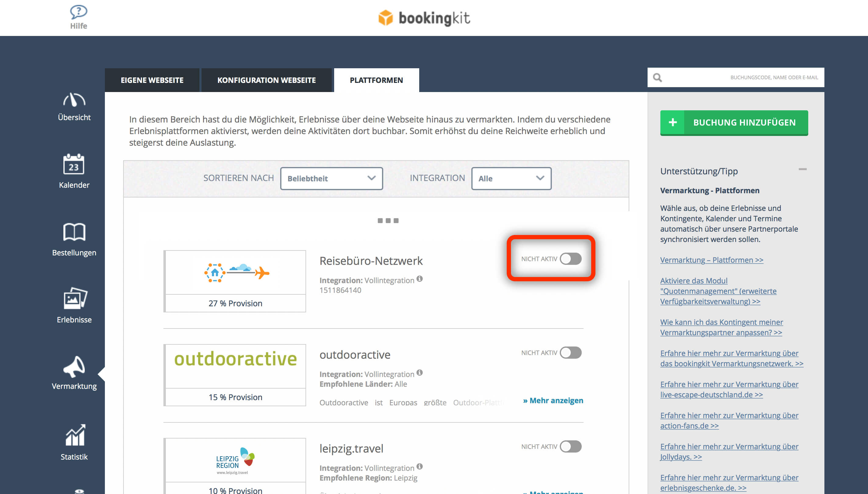Open Vermarktung in sidebar
Viewport: 868px width, 494px height.
[x=74, y=373]
